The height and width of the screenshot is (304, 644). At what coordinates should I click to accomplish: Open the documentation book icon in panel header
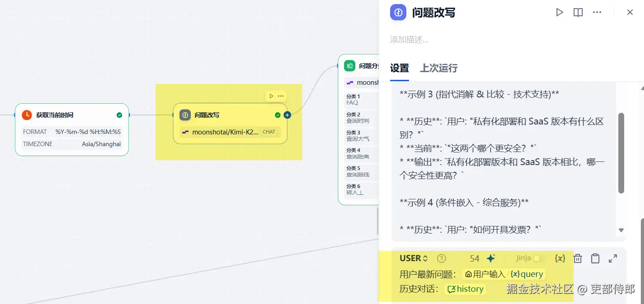578,12
